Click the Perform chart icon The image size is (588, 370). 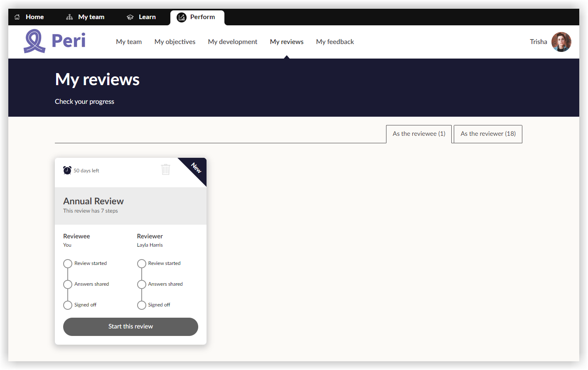tap(181, 17)
